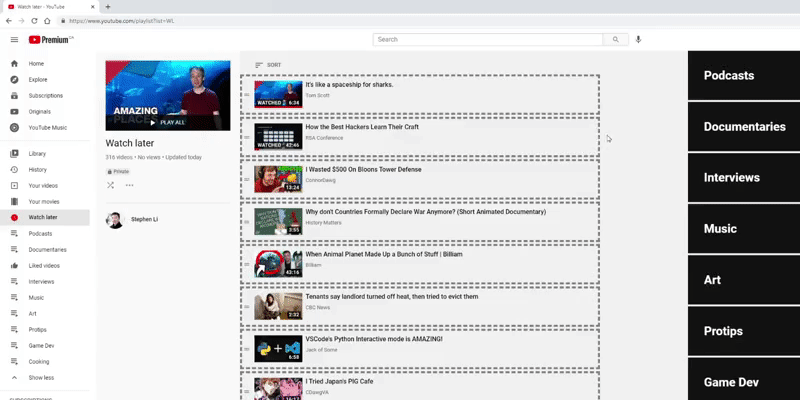
Task: Open the hamburger guide menu
Action: click(x=14, y=40)
